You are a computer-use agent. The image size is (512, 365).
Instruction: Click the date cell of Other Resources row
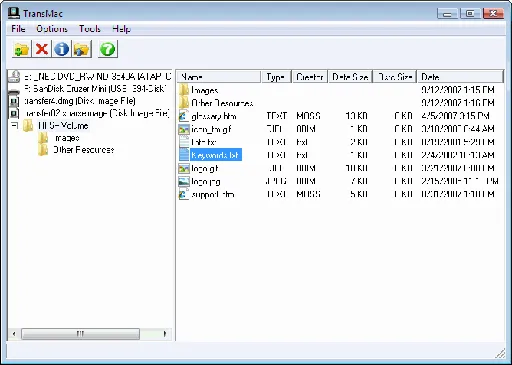[x=457, y=102]
